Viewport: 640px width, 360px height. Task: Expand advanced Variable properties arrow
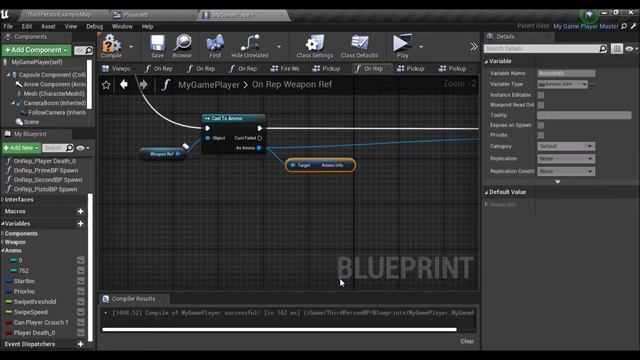[558, 182]
